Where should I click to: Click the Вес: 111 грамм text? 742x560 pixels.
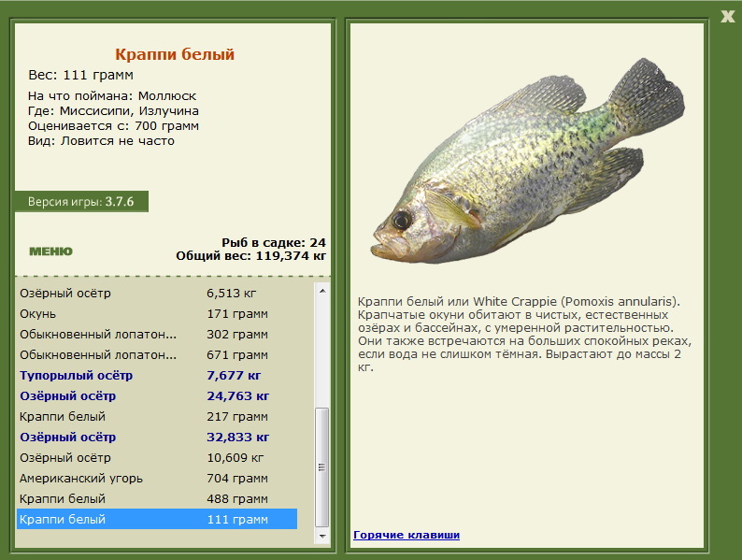[x=81, y=75]
